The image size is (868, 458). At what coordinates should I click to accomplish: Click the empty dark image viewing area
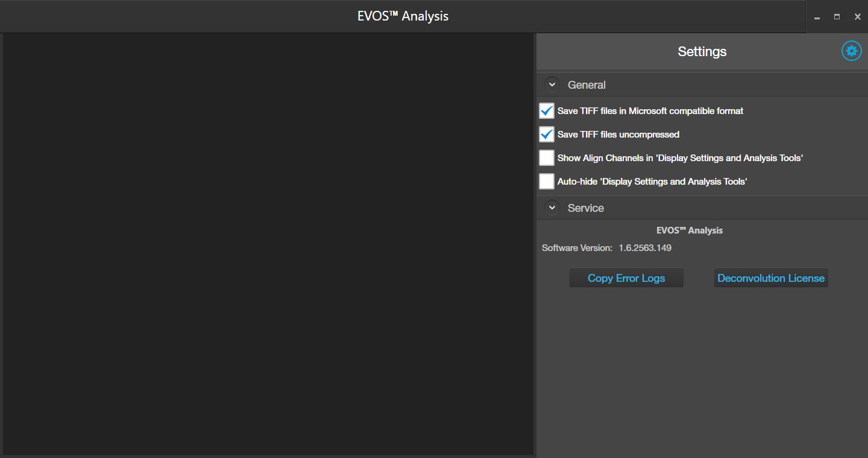[x=268, y=241]
